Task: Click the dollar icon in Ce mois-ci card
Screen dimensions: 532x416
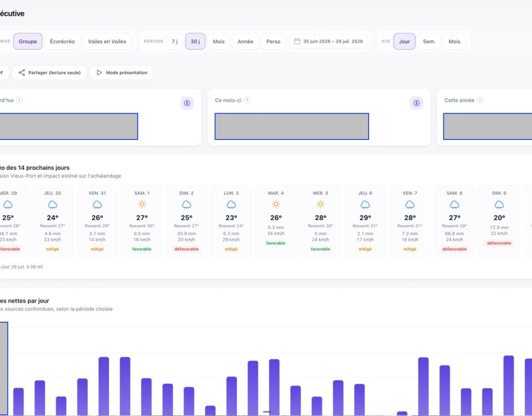Action: 416,103
